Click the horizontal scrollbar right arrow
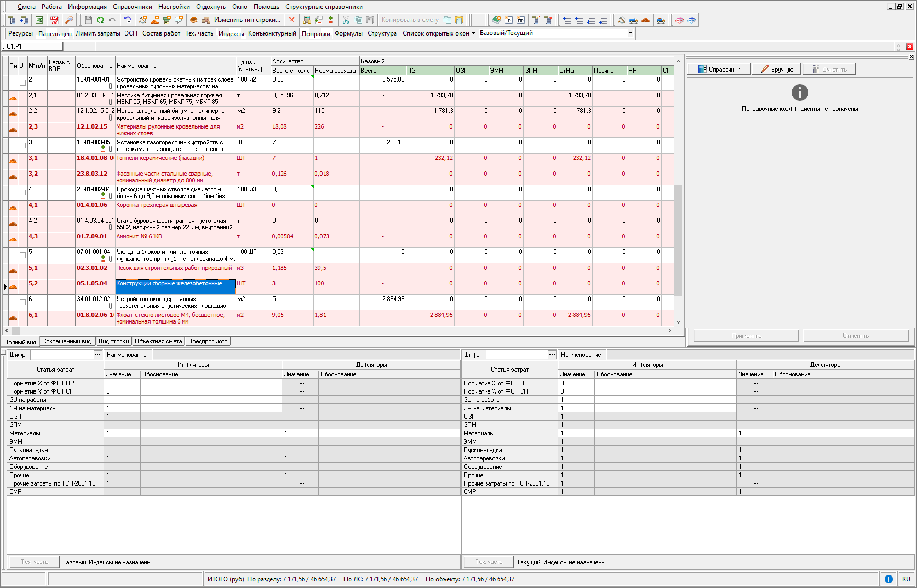Image resolution: width=917 pixels, height=588 pixels. (670, 330)
